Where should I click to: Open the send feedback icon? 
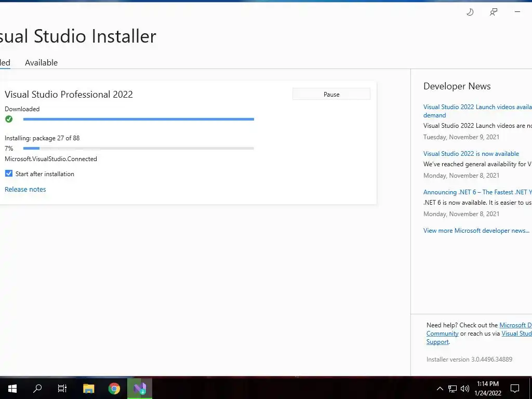[x=494, y=12]
